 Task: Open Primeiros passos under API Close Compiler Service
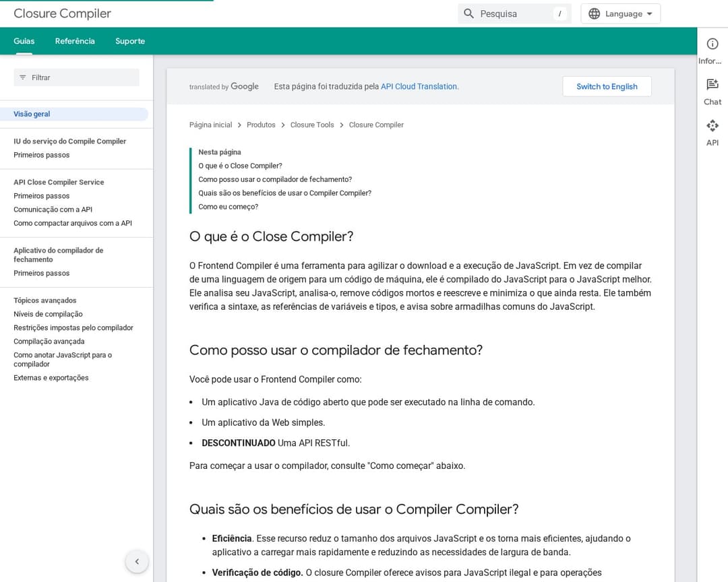click(x=41, y=196)
